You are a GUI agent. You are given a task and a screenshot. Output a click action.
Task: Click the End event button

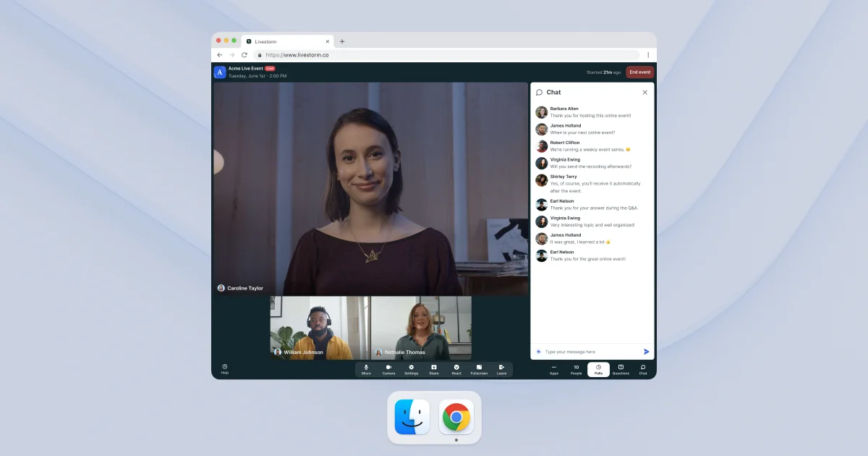pyautogui.click(x=639, y=72)
